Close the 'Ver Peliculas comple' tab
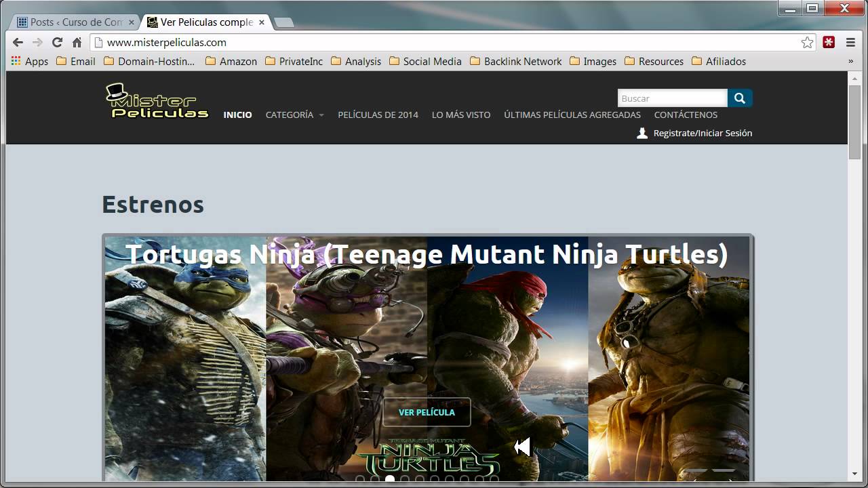Viewport: 868px width, 488px height. point(262,22)
